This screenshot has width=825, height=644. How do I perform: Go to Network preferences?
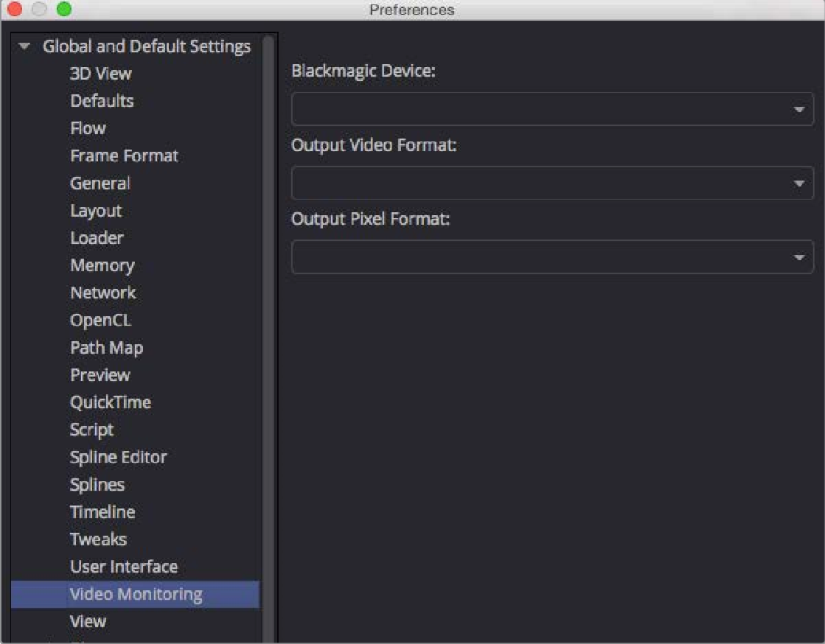tap(102, 293)
